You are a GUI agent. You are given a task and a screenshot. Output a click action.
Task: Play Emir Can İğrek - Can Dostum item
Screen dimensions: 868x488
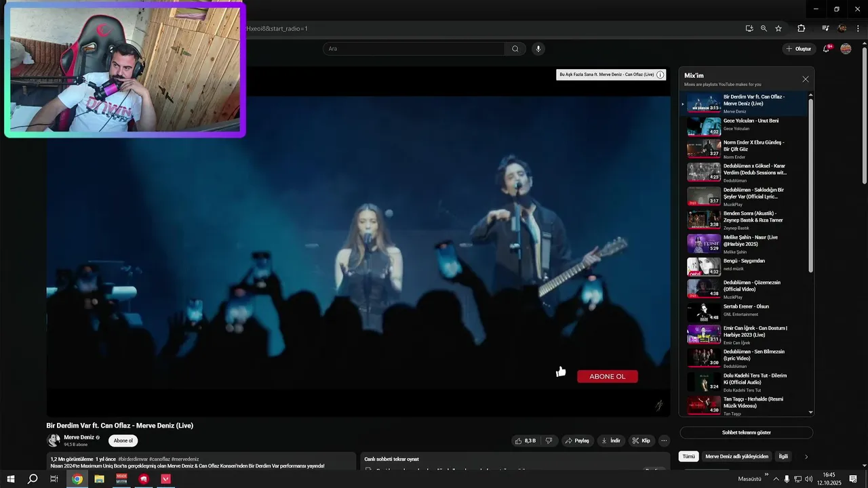click(746, 334)
